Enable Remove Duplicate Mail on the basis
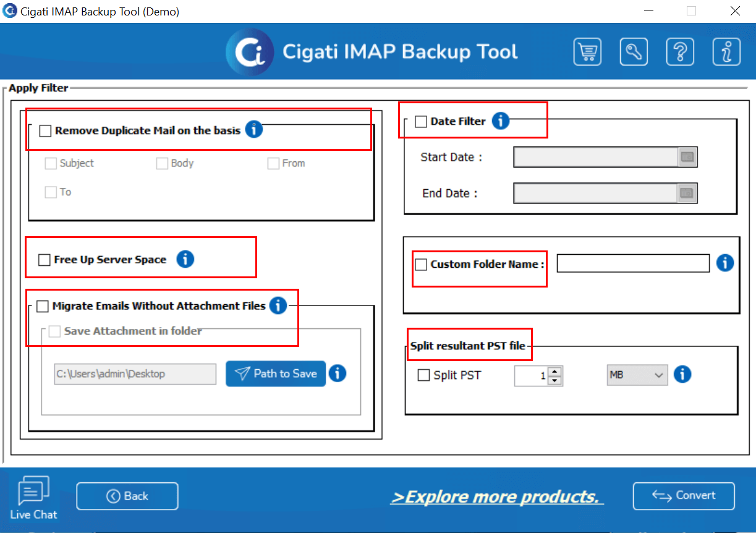This screenshot has width=756, height=533. (x=45, y=131)
